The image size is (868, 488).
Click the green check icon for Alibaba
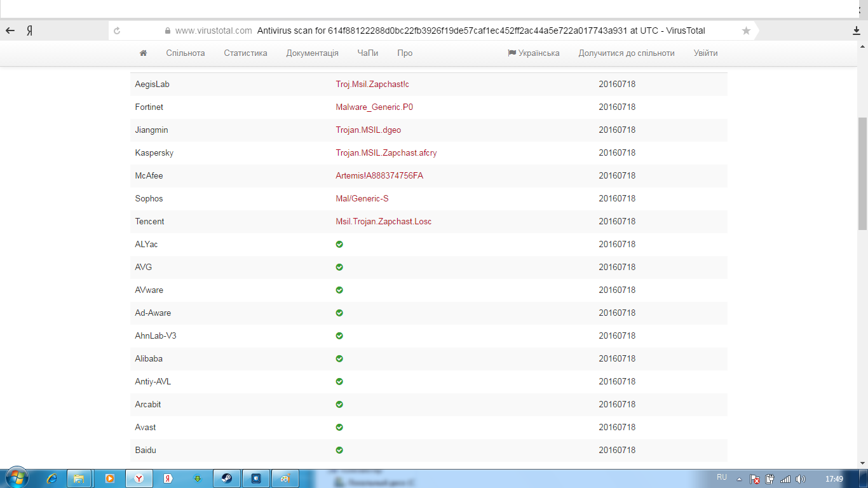click(x=339, y=359)
